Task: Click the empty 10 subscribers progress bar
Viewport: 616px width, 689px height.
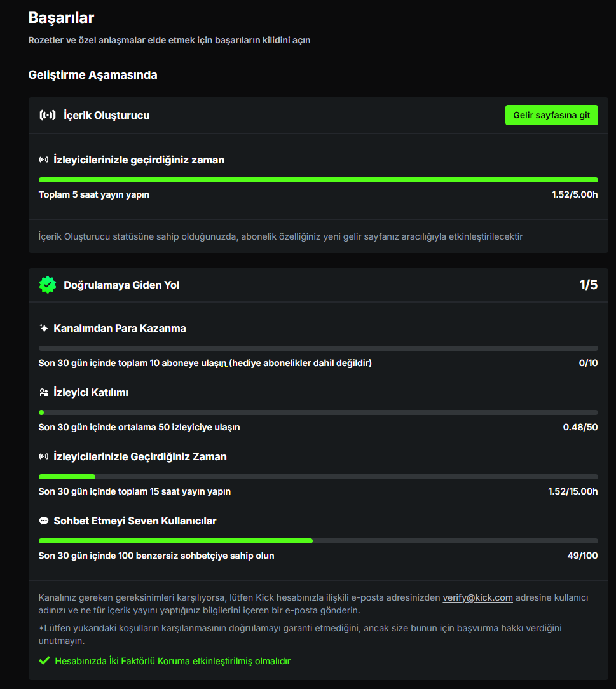Action: [318, 348]
